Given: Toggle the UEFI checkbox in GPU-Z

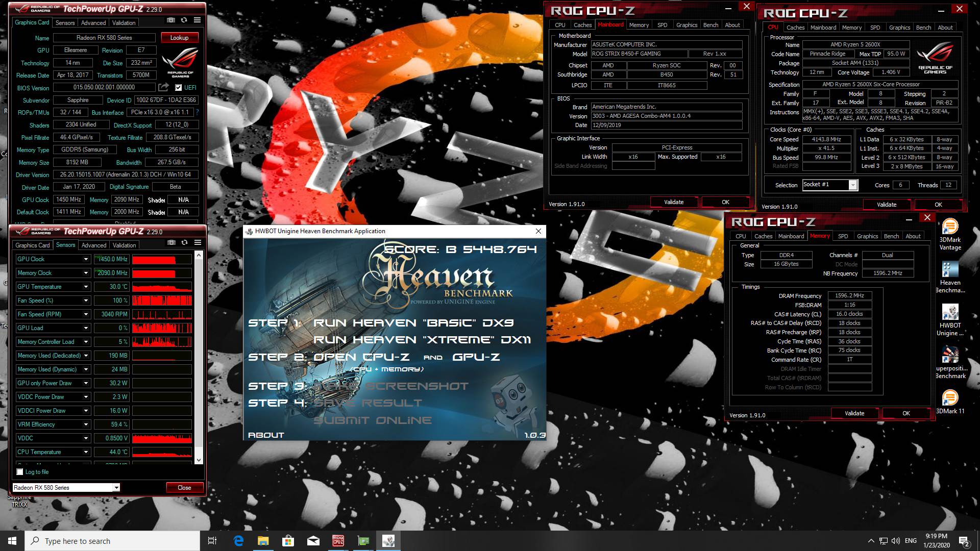Looking at the screenshot, I should coord(178,88).
